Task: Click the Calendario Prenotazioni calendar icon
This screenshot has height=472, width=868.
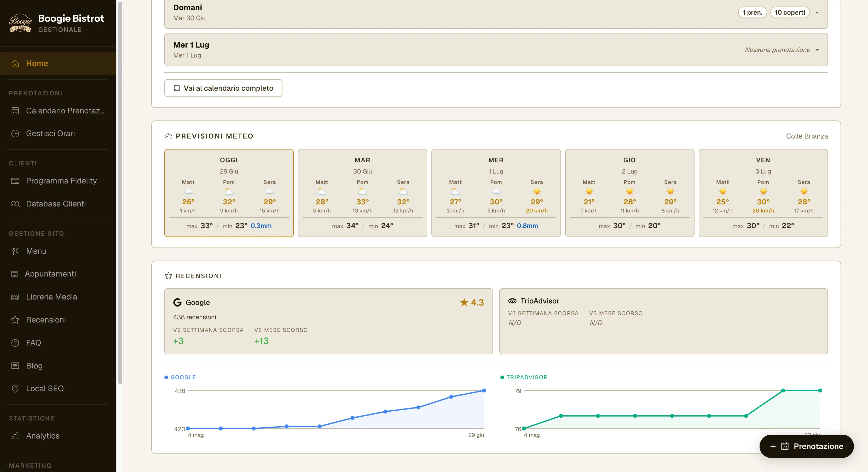Action: pyautogui.click(x=15, y=111)
